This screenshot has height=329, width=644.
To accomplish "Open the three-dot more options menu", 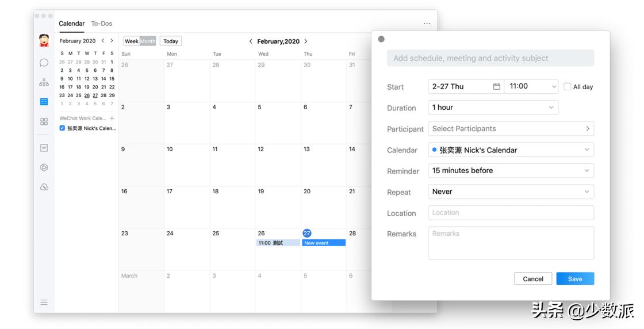I will pyautogui.click(x=427, y=24).
